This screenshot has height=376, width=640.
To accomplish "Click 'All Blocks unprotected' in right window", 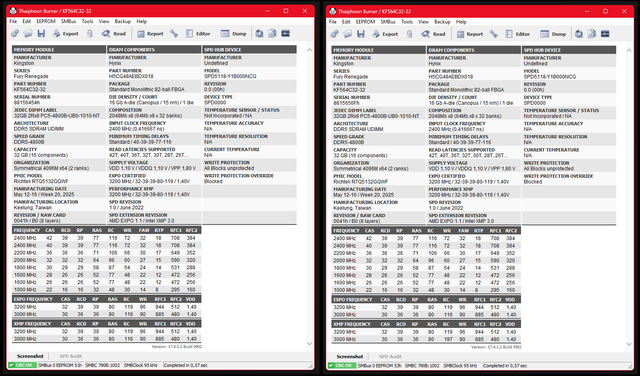I will pyautogui.click(x=549, y=169).
